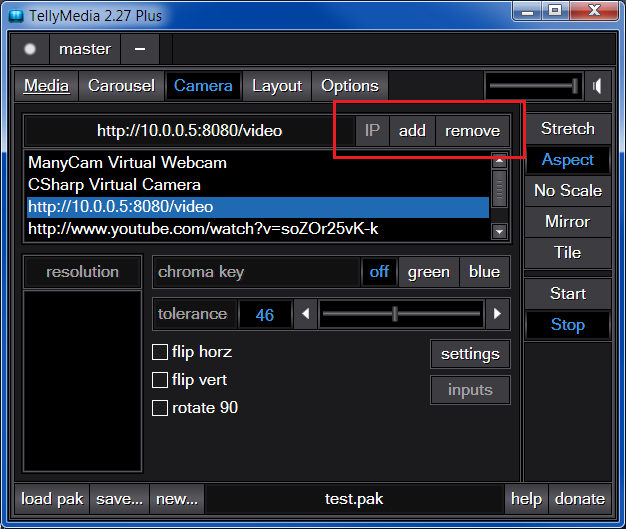
Task: Remove the selected camera source
Action: tap(472, 131)
